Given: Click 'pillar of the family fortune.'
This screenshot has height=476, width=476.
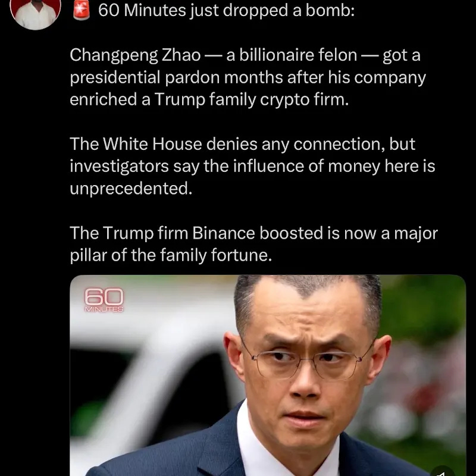Looking at the screenshot, I should click(x=171, y=255).
